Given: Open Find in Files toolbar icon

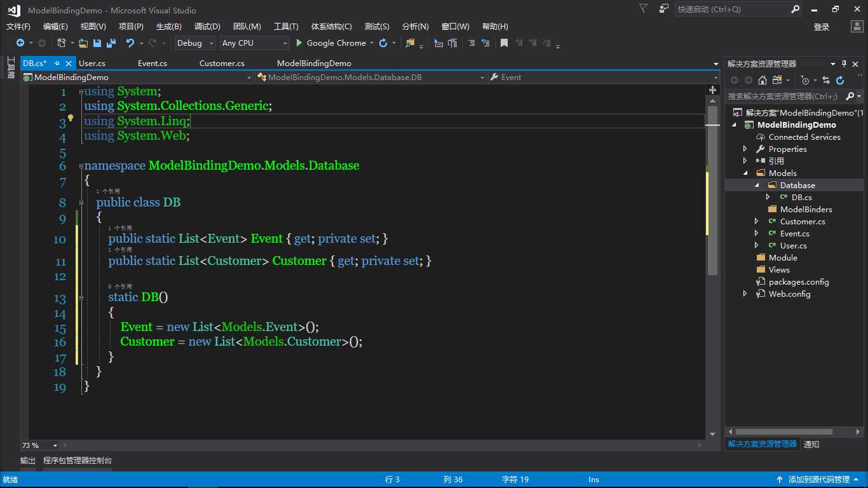Looking at the screenshot, I should (x=410, y=43).
